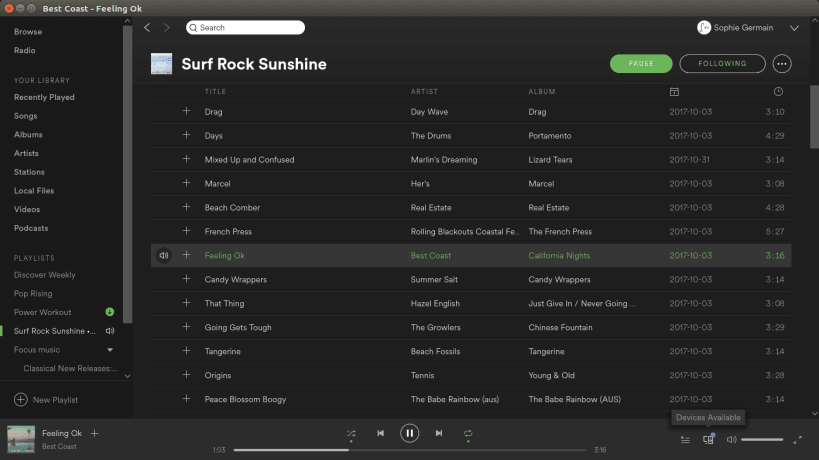Add Marcel to library with plus icon
This screenshot has width=819, height=460.
pos(186,183)
